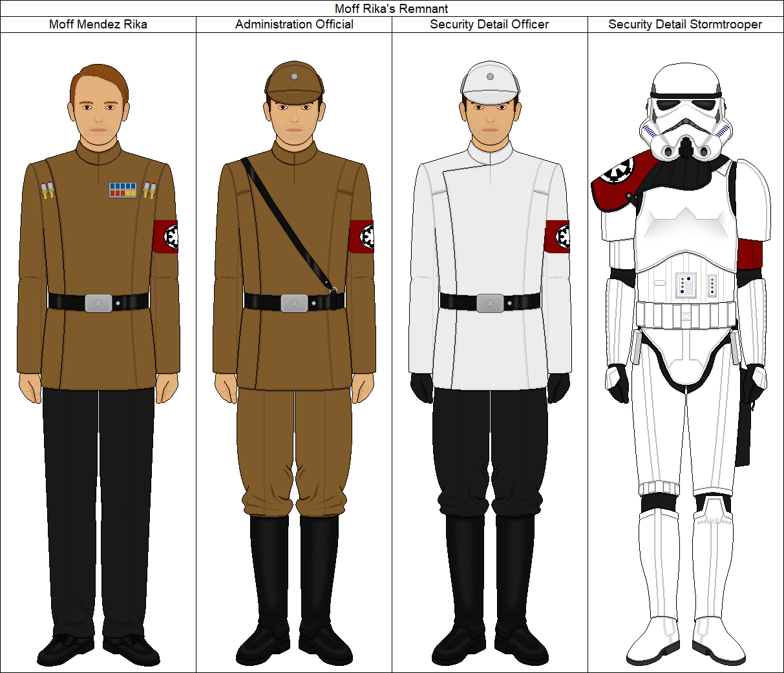The width and height of the screenshot is (784, 673).
Task: Click the Security Detail Officer's silver belt buckle
Action: click(x=490, y=303)
